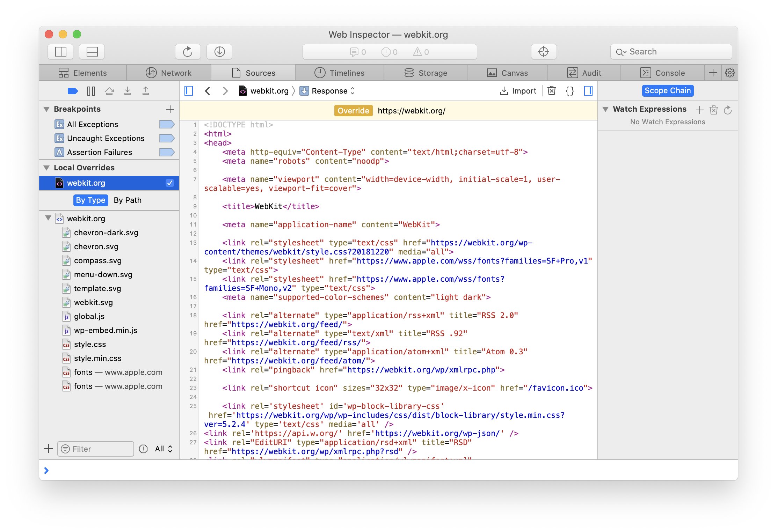Screen dimensions: 777x532
Task: Group resources By Type
Action: (x=90, y=200)
